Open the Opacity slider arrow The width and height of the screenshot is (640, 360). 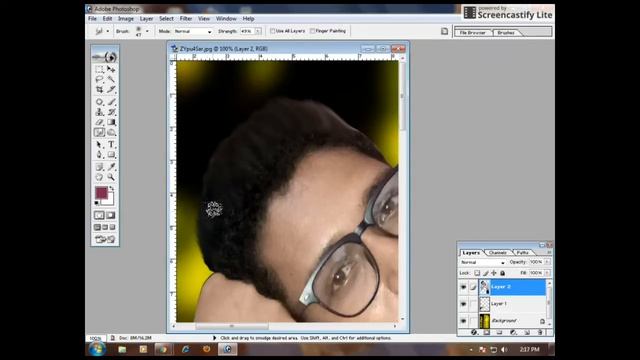tap(547, 262)
